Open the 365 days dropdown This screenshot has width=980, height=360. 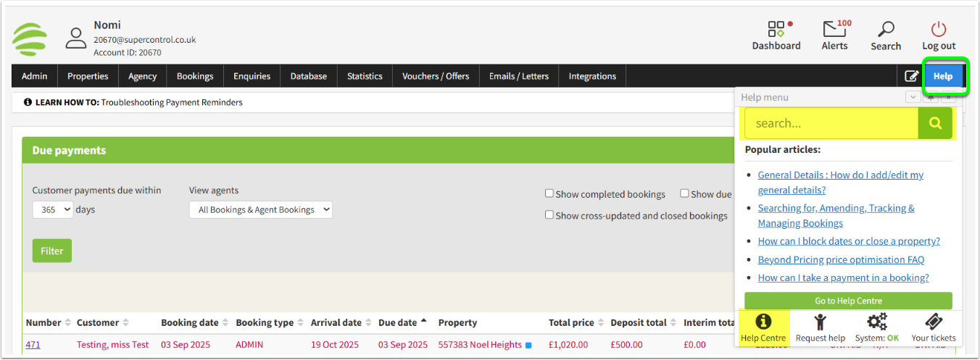pyautogui.click(x=53, y=209)
